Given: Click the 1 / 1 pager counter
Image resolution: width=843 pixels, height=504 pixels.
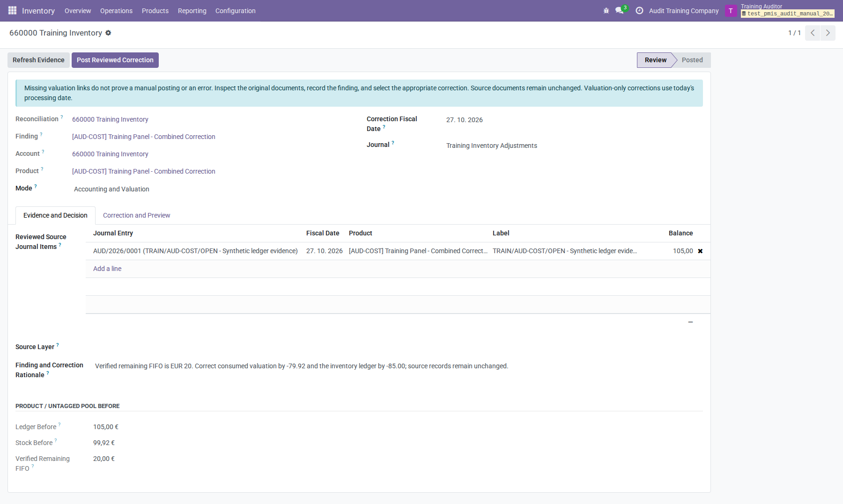Looking at the screenshot, I should [794, 33].
